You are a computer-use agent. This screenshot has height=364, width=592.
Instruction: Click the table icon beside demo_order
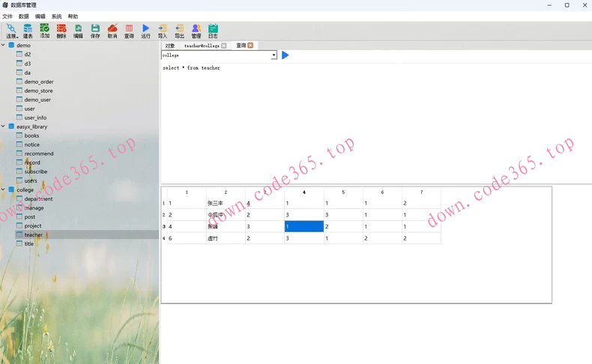(19, 81)
